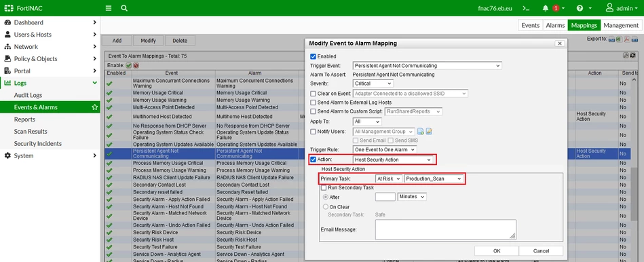The height and width of the screenshot is (262, 644).
Task: Click the Modify notify group icon
Action: pyautogui.click(x=429, y=132)
